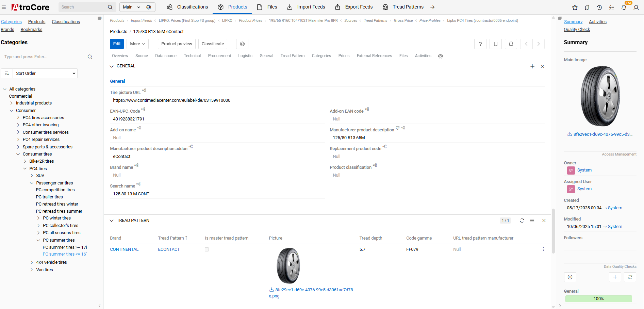Go to next product record arrow

(539, 44)
